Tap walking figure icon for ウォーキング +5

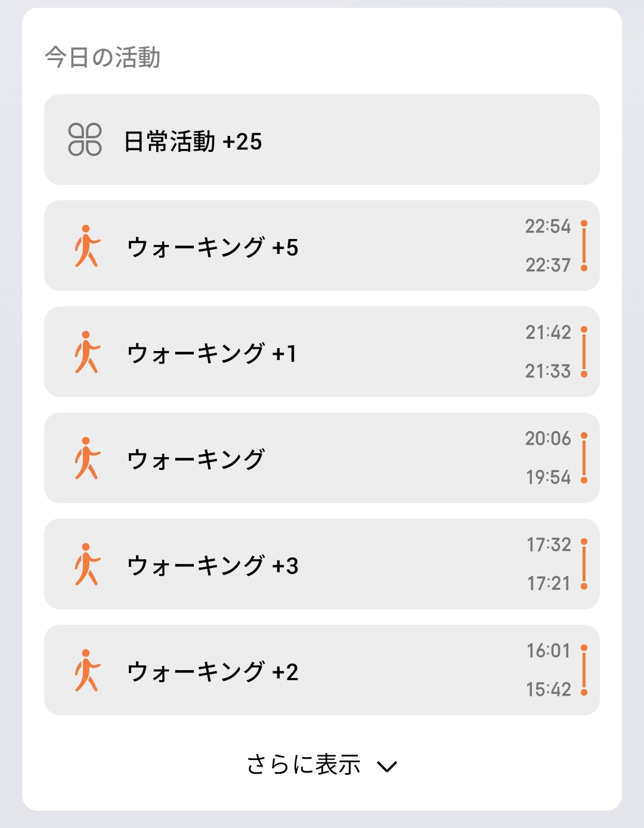pos(86,246)
